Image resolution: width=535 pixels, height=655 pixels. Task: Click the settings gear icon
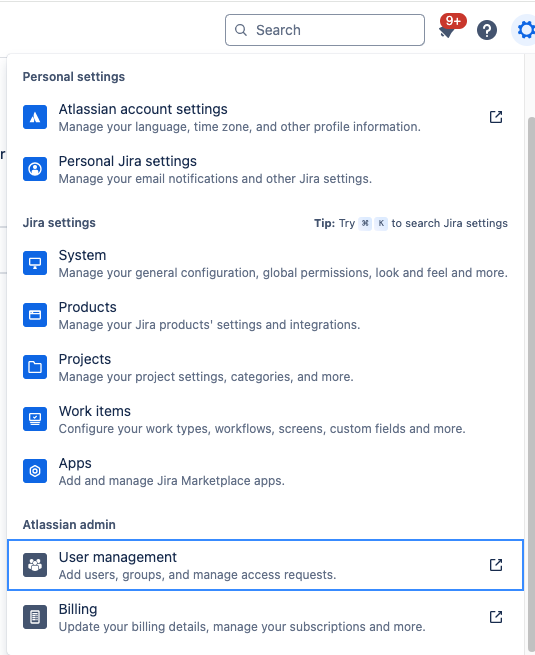(x=525, y=30)
